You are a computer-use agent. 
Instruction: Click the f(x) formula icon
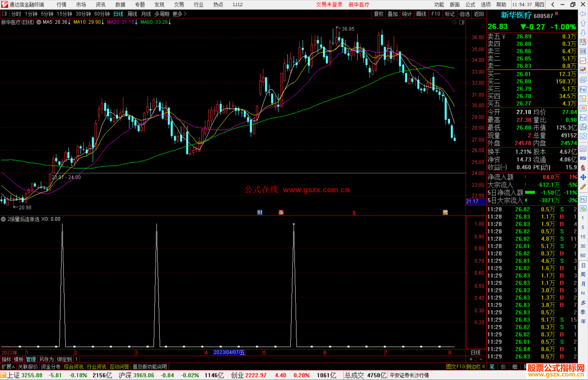(x=583, y=127)
